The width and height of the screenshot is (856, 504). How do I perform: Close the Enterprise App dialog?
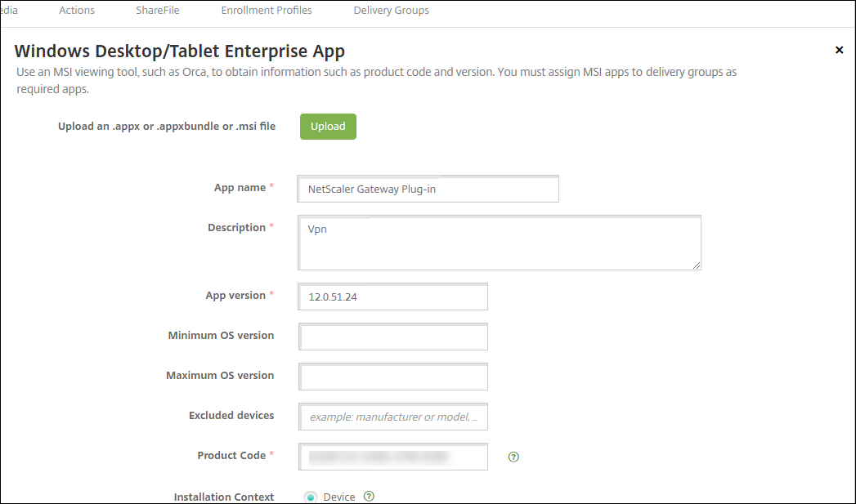[839, 51]
